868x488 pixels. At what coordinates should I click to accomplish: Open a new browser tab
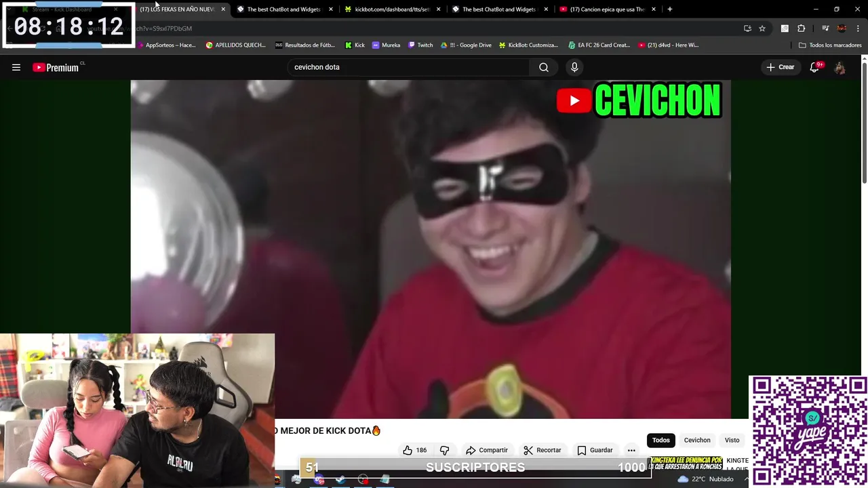coord(670,9)
